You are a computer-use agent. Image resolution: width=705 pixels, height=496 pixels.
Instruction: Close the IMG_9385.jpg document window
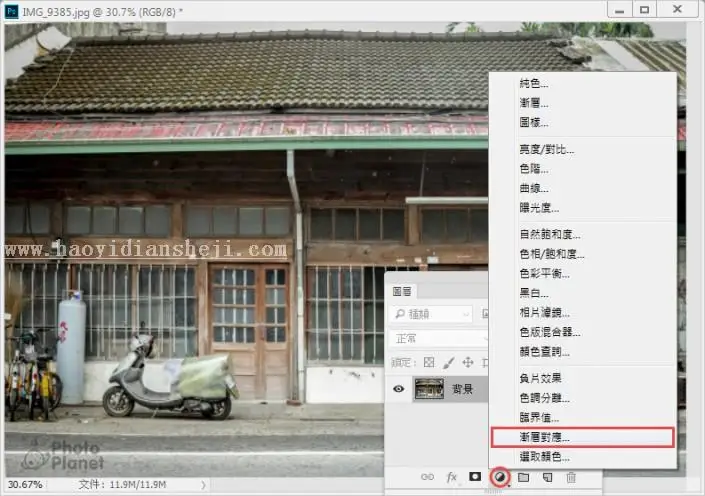(678, 10)
